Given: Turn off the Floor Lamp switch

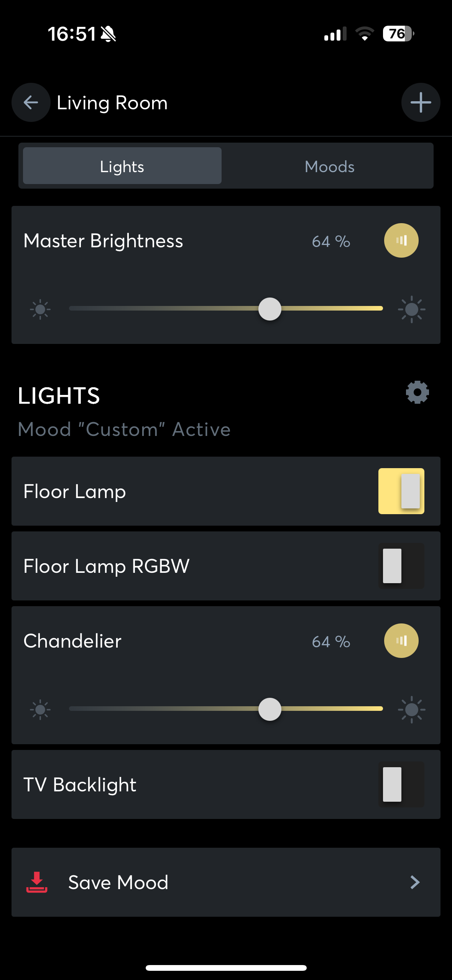Looking at the screenshot, I should [x=401, y=491].
